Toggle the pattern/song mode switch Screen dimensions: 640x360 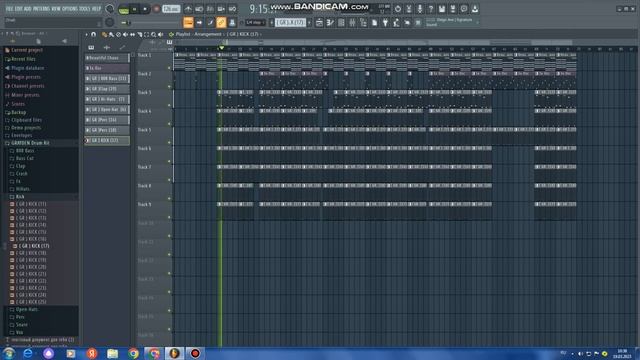coord(124,9)
